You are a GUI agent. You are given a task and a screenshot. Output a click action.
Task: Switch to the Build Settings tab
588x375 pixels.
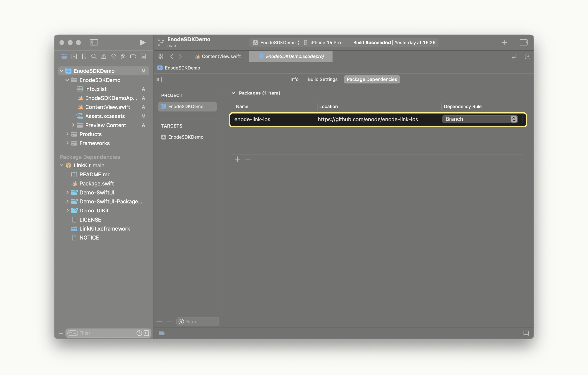pos(322,79)
